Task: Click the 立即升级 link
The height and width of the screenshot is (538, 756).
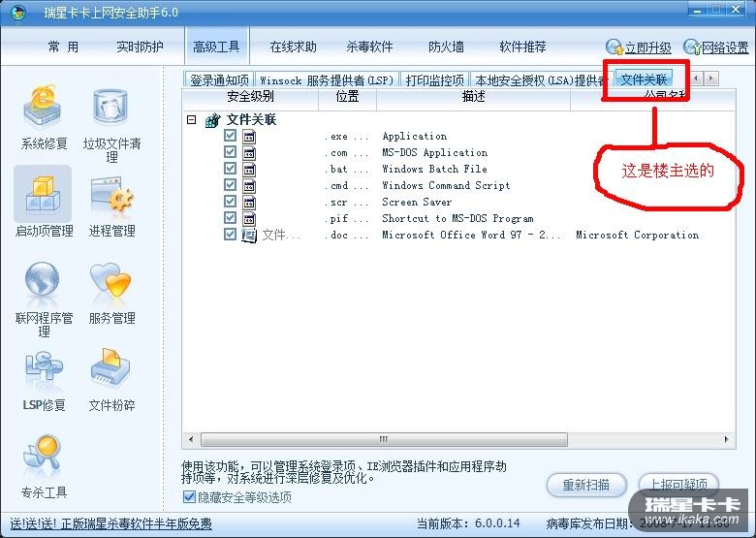Action: (x=648, y=47)
